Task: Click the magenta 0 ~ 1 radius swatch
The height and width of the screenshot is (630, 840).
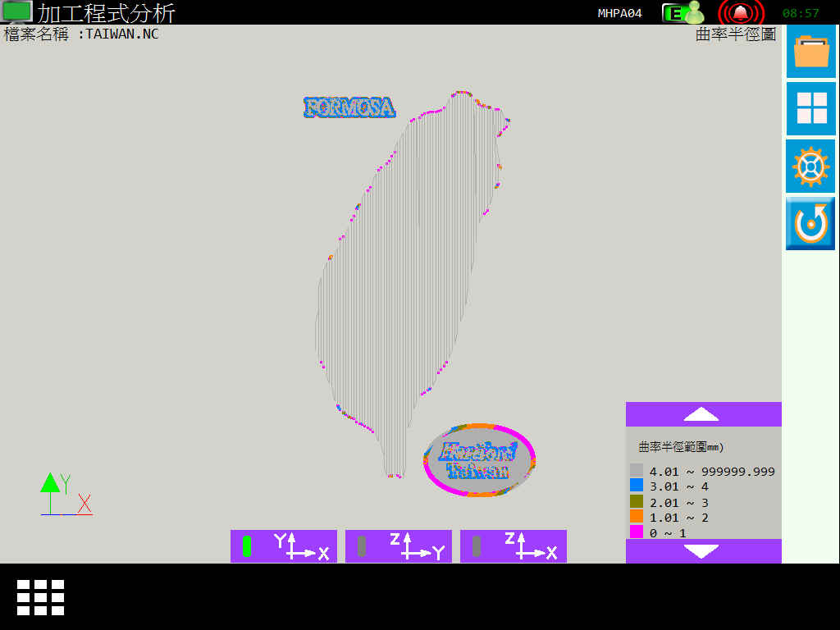Action: (x=636, y=532)
